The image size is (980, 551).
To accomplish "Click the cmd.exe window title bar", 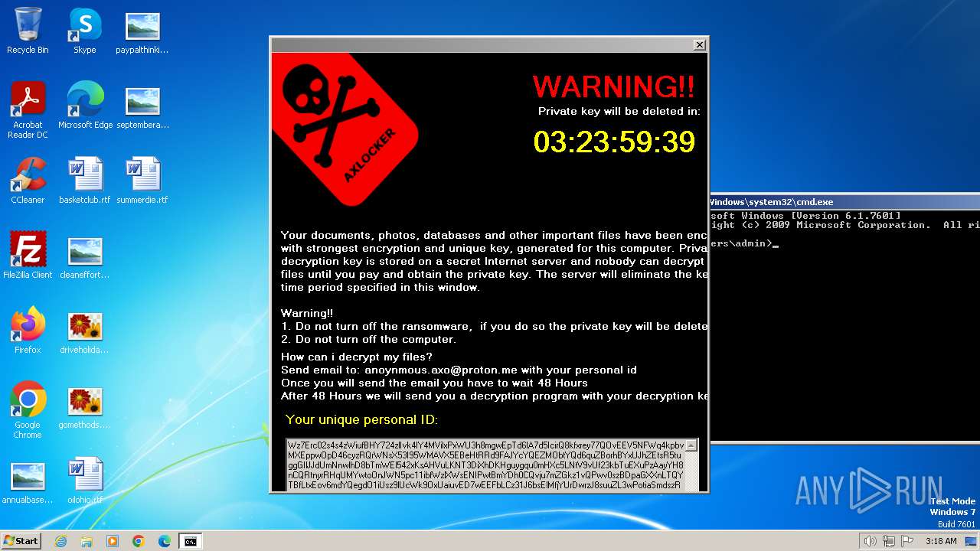I will pyautogui.click(x=845, y=202).
